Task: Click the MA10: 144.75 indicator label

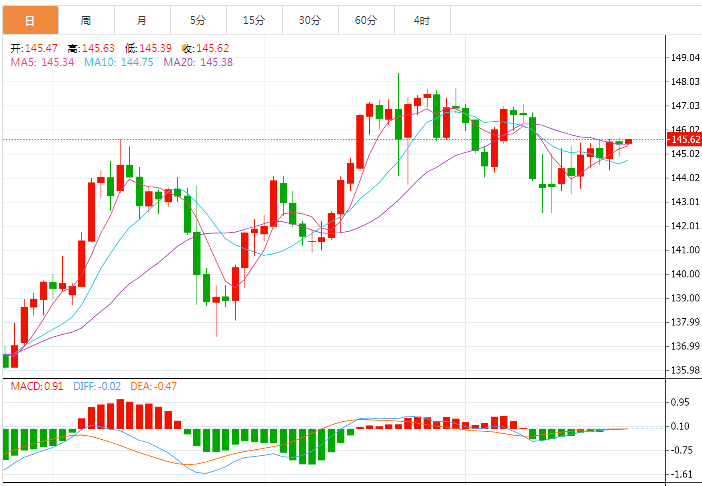Action: 119,62
